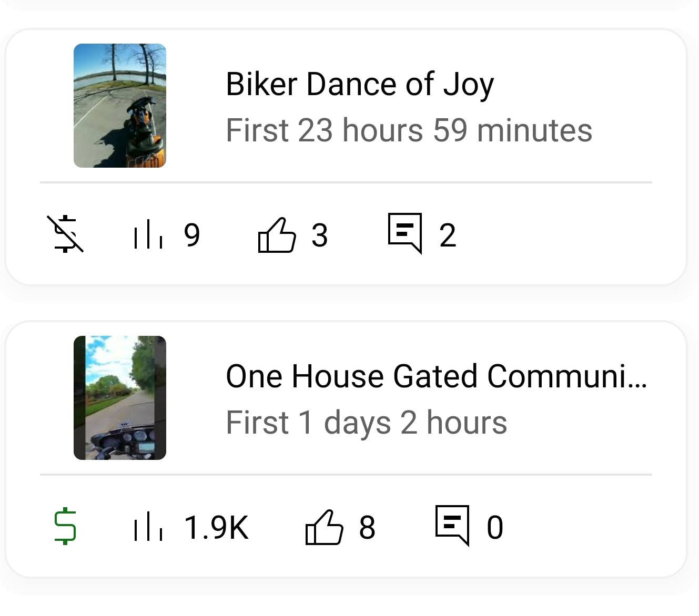Image resolution: width=699 pixels, height=616 pixels.
Task: Tap the like count of 8
Action: (367, 527)
